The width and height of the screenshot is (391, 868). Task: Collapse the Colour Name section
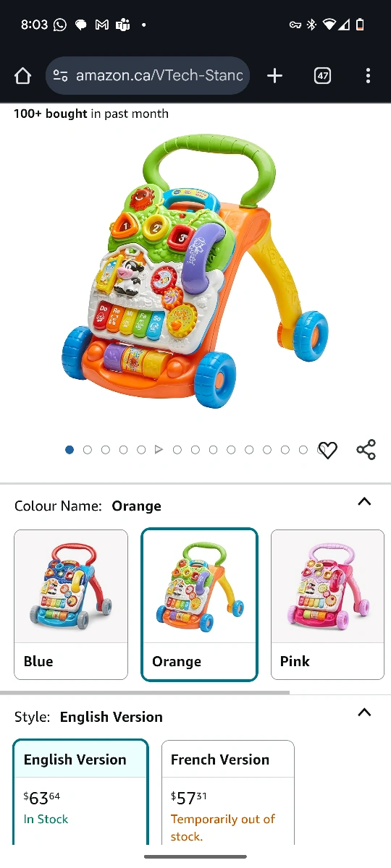(365, 501)
